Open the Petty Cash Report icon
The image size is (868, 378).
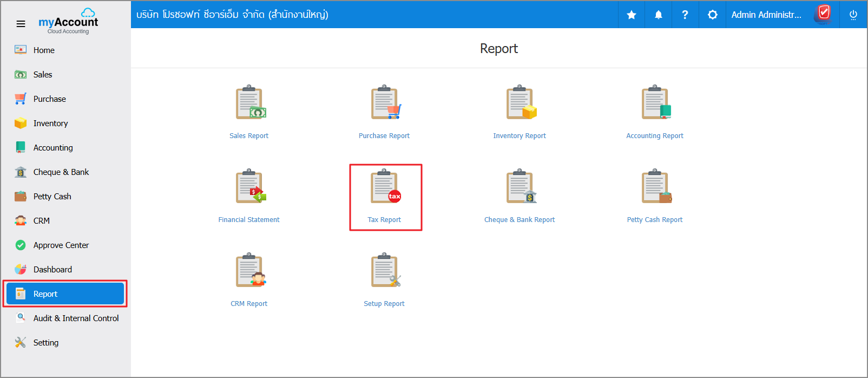[655, 186]
